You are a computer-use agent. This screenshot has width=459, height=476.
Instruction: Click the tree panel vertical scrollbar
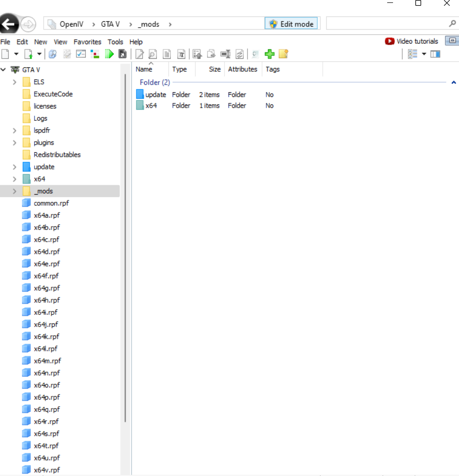pyautogui.click(x=125, y=248)
